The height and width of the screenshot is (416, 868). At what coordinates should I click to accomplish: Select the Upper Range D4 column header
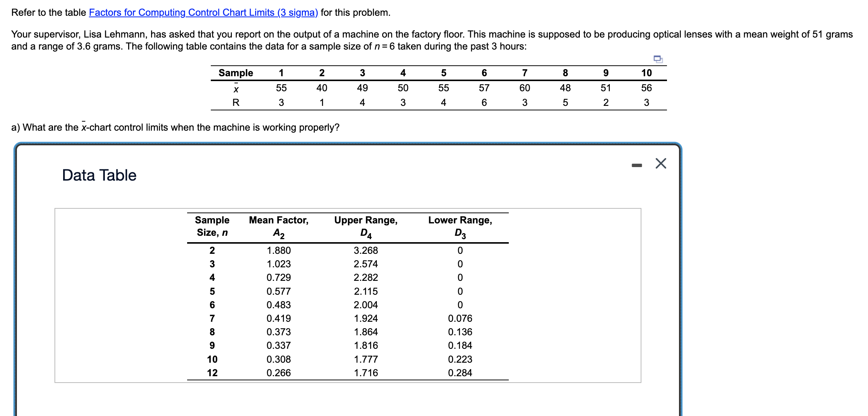366,226
